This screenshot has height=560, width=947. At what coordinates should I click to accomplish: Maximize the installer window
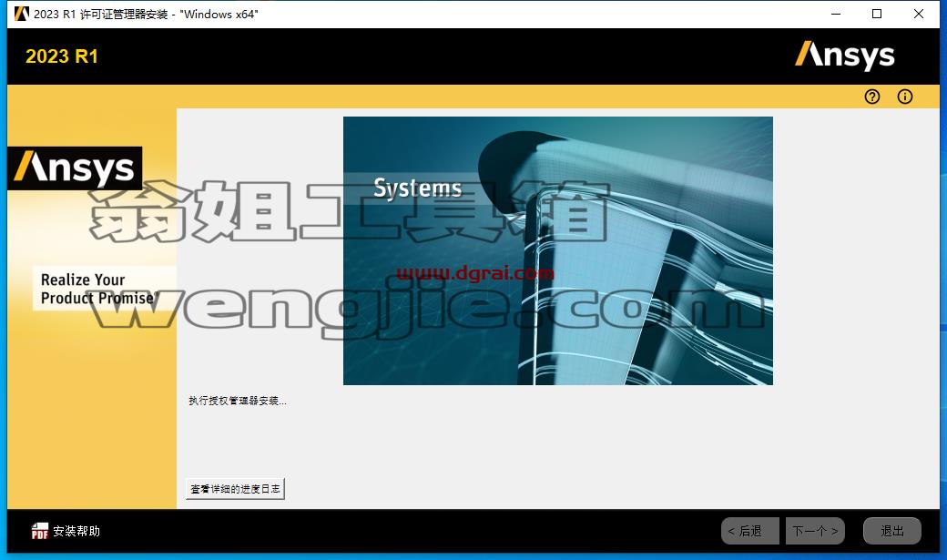pyautogui.click(x=877, y=14)
